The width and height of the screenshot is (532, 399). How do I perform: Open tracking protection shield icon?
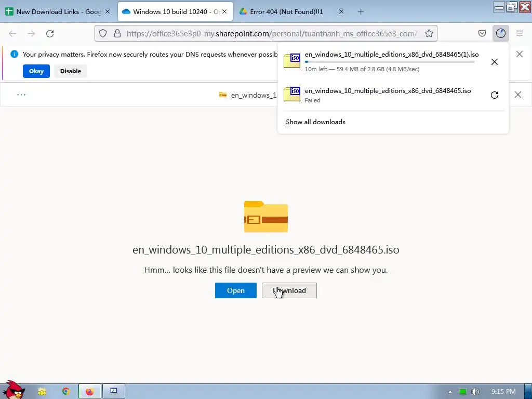click(x=103, y=33)
